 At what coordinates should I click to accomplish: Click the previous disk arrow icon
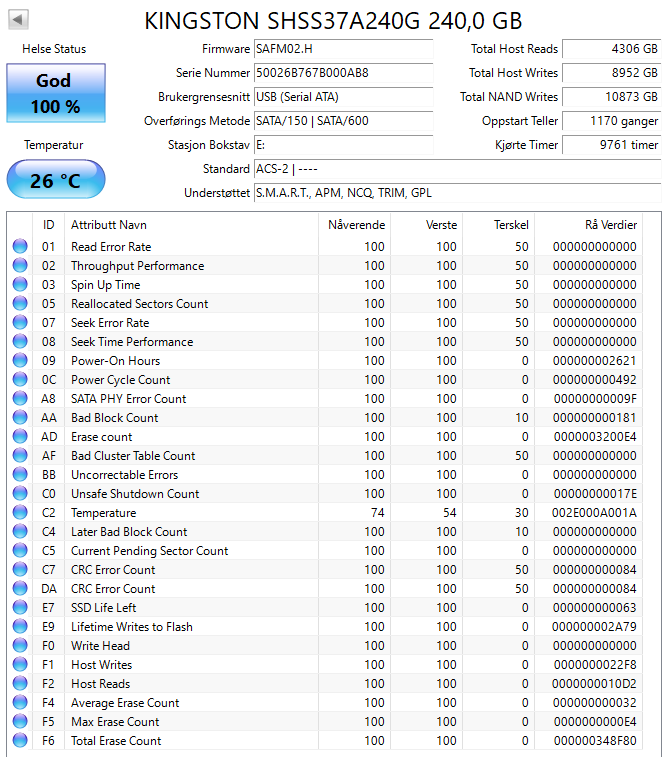click(x=18, y=20)
